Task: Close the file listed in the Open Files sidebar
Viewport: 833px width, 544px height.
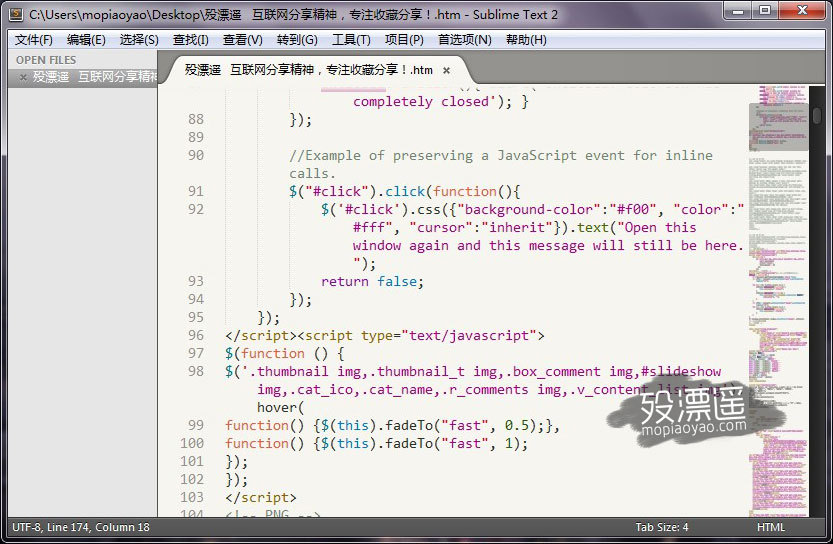Action: click(x=23, y=78)
